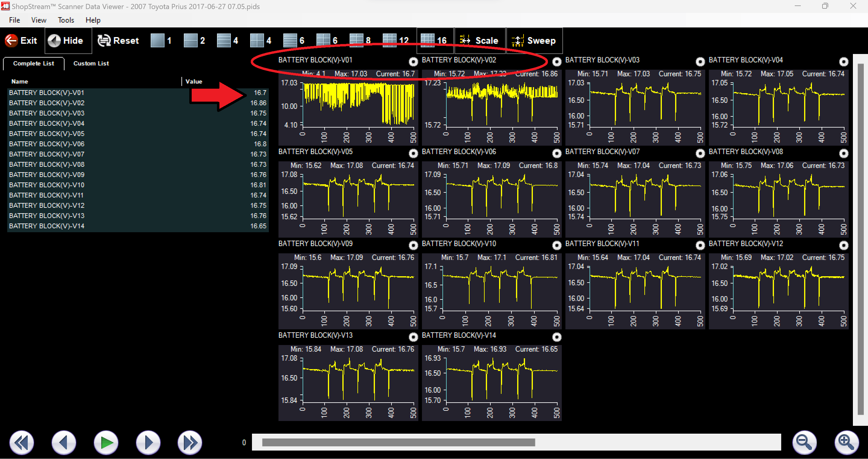This screenshot has width=868, height=459.
Task: Open the File menu
Action: pyautogui.click(x=14, y=20)
